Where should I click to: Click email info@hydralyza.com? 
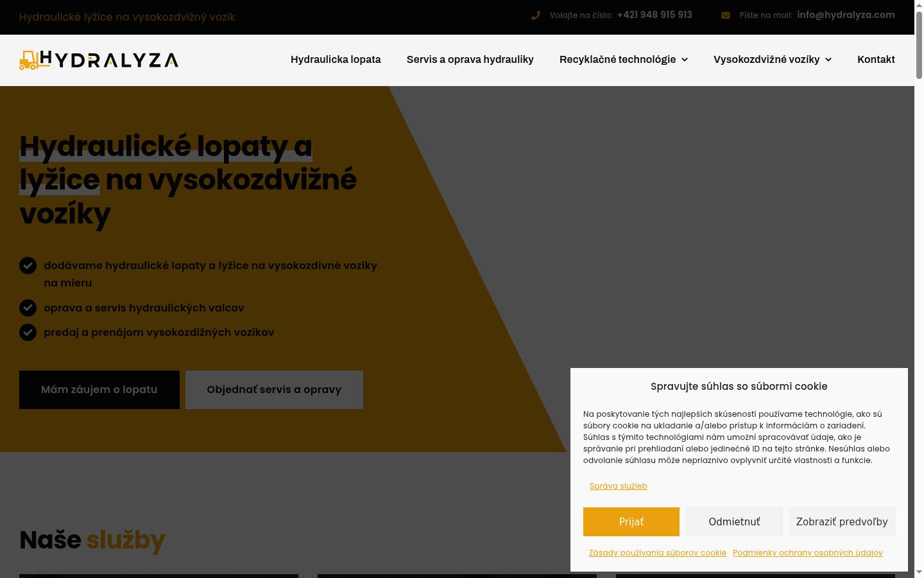[x=846, y=15]
